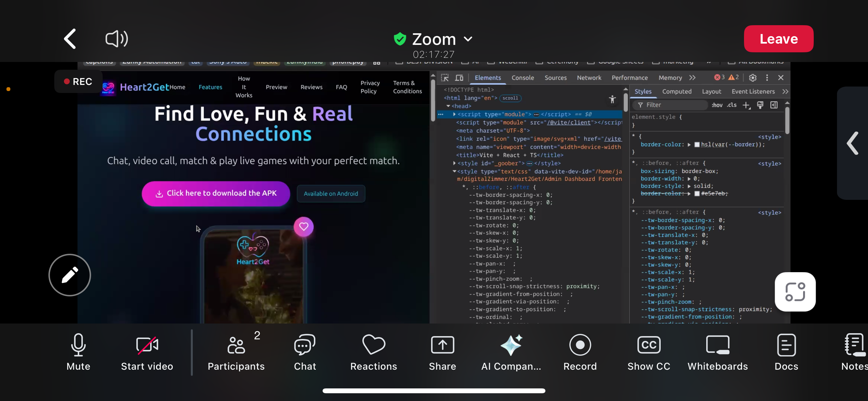868x401 pixels.
Task: Focus the Styles Filter input field
Action: pyautogui.click(x=669, y=105)
